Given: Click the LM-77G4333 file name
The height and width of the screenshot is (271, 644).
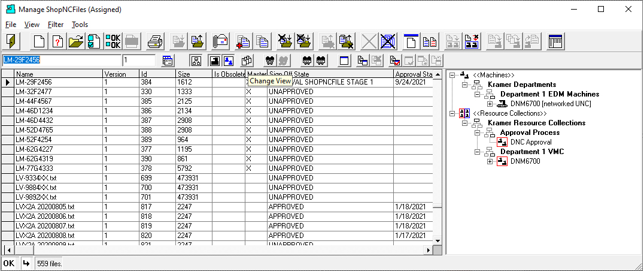Looking at the screenshot, I should (34, 168).
